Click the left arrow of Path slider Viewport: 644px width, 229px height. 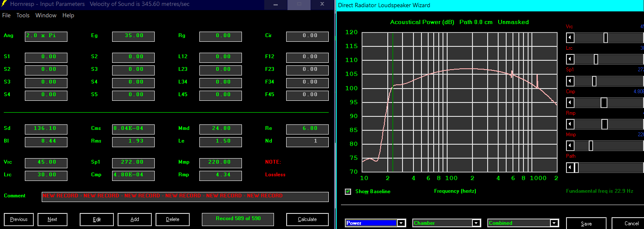(x=570, y=167)
